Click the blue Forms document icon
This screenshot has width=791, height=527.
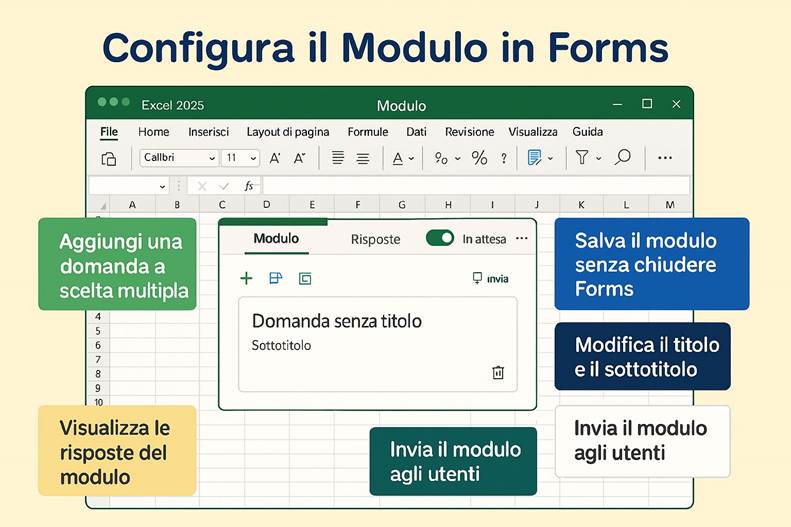(534, 158)
